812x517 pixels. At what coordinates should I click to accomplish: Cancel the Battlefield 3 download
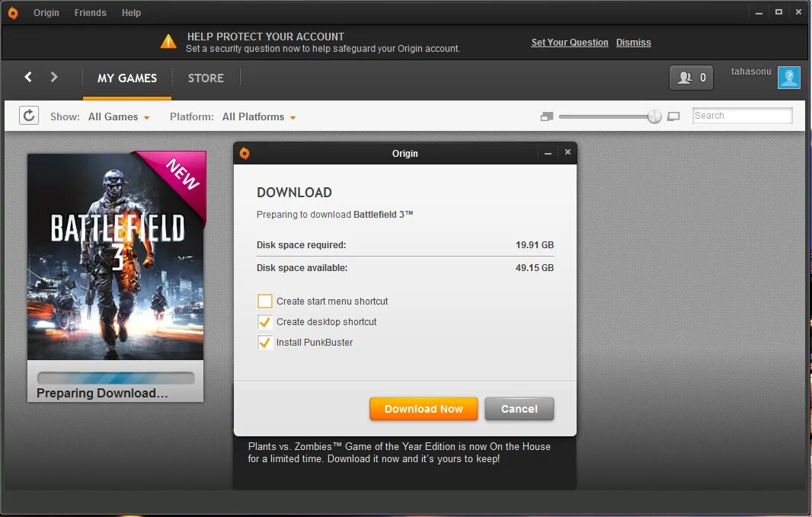click(x=519, y=409)
